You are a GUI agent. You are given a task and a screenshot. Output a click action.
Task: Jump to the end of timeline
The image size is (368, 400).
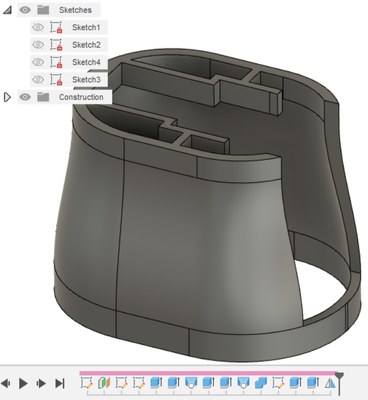coord(60,383)
